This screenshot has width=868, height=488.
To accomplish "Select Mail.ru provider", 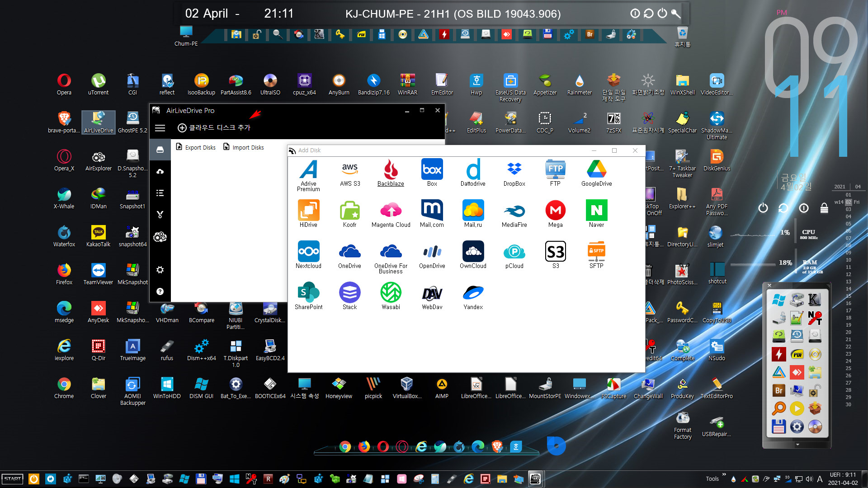I will pyautogui.click(x=473, y=214).
